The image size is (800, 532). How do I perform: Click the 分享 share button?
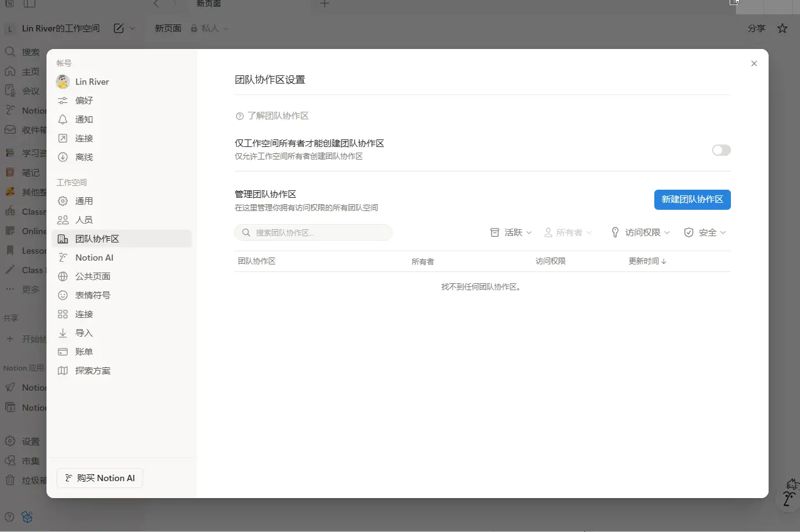pyautogui.click(x=757, y=28)
